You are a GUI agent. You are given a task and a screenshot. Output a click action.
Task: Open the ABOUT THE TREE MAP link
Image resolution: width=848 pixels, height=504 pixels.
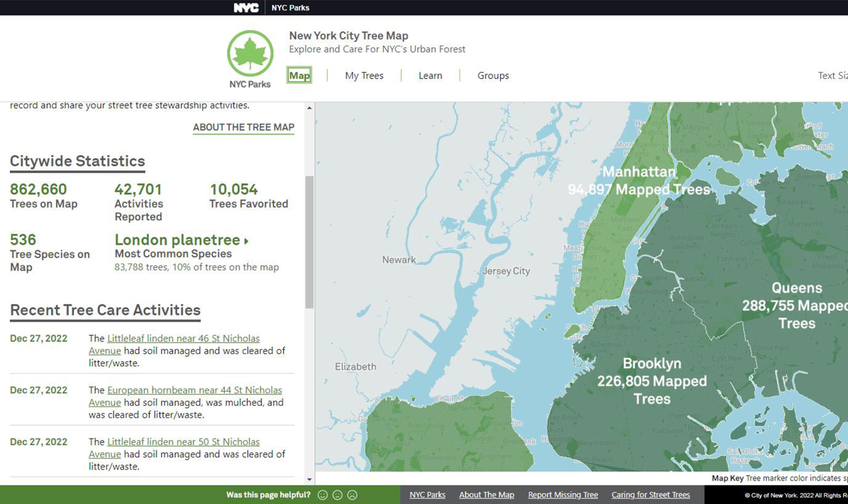pyautogui.click(x=243, y=127)
